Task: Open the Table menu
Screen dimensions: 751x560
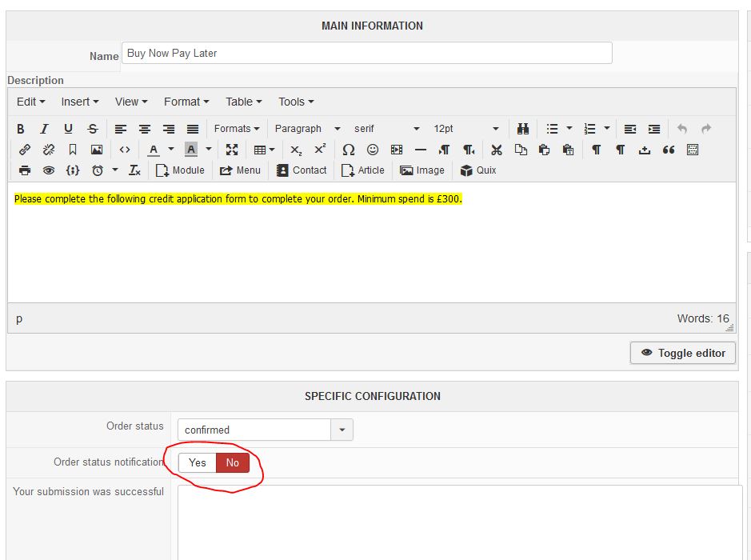Action: 244,102
